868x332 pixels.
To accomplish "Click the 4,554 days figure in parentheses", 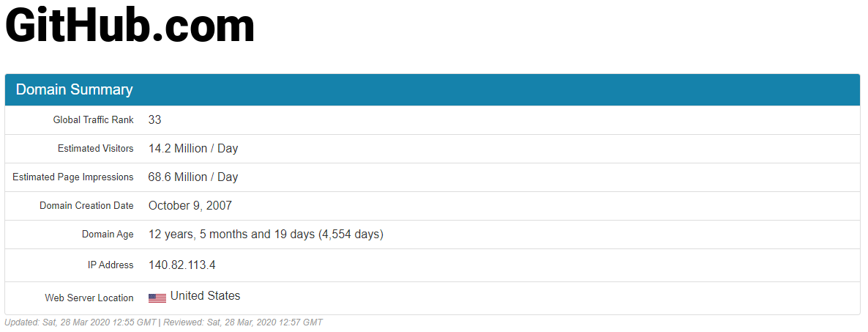I will [351, 235].
